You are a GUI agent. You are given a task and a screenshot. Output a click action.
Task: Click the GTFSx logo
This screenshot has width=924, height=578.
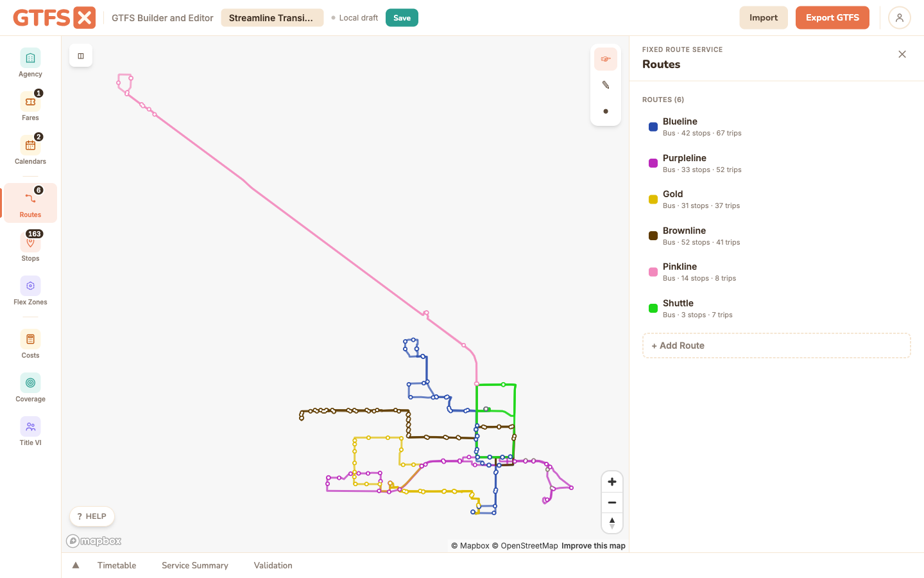(x=55, y=18)
